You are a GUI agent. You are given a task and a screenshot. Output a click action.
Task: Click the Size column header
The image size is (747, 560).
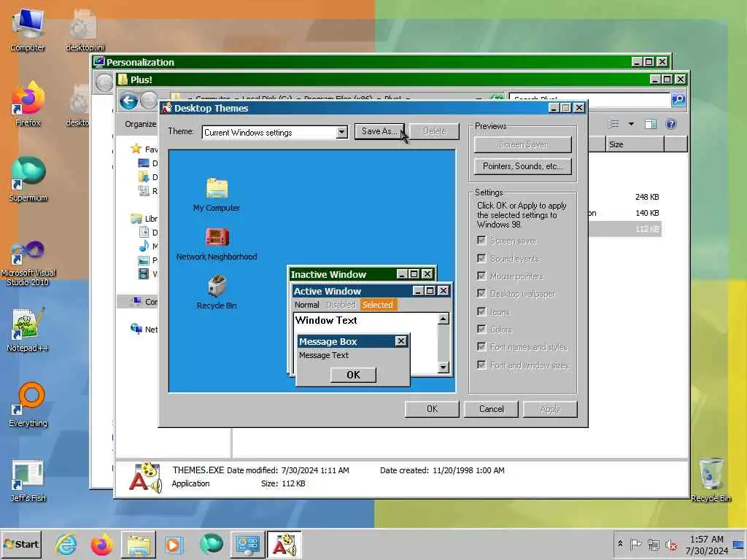[635, 144]
